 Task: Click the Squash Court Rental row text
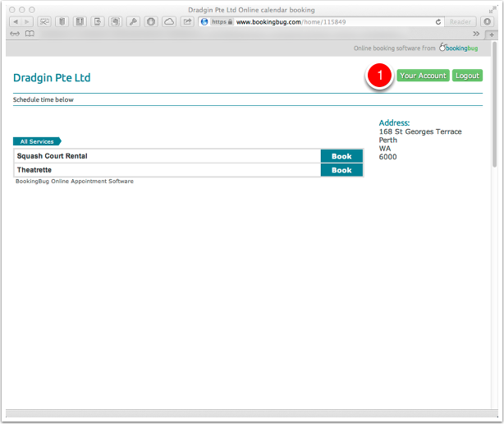52,156
